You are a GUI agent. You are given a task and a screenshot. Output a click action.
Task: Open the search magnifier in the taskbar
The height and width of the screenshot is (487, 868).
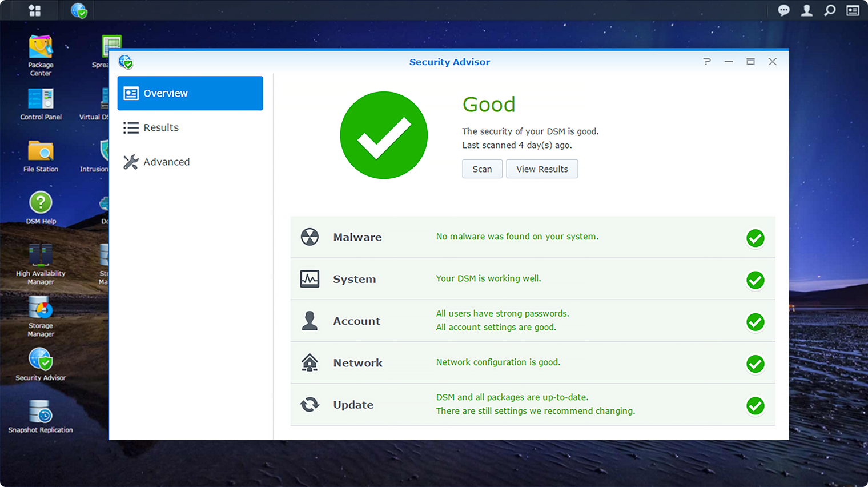click(830, 10)
